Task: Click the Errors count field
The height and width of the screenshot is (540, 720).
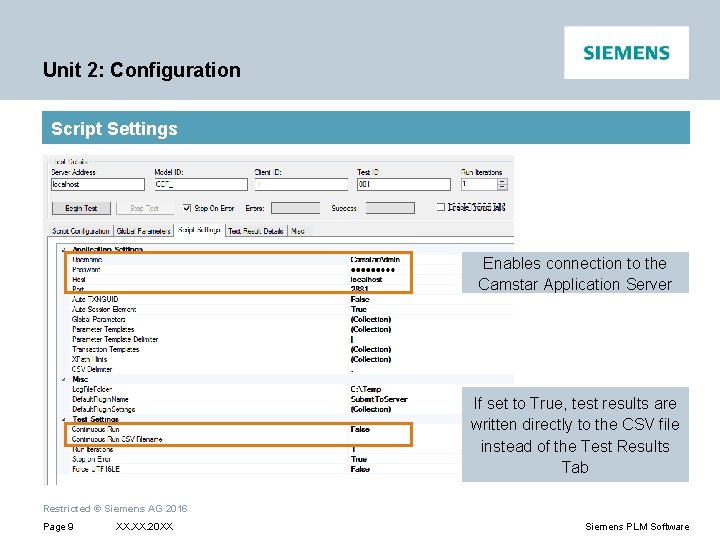Action: (x=295, y=208)
